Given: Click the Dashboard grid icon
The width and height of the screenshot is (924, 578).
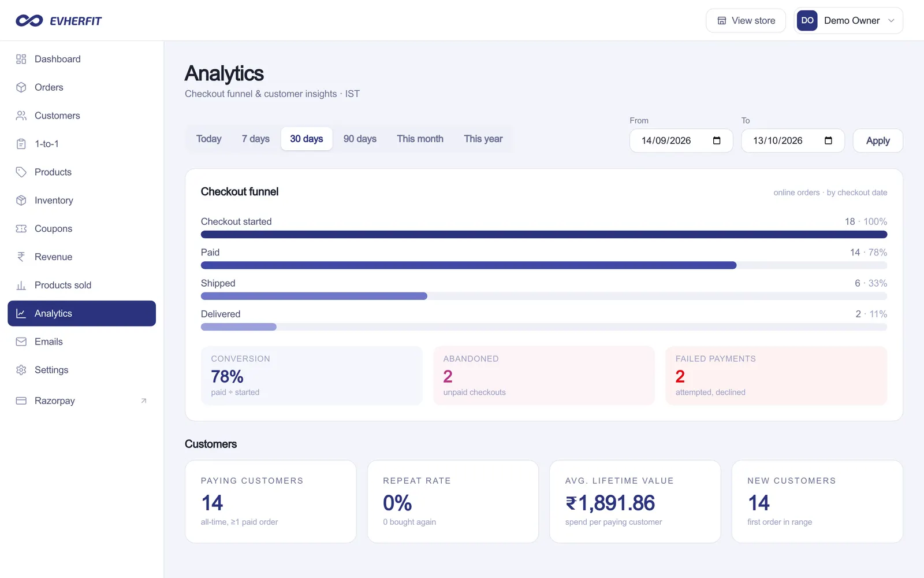Looking at the screenshot, I should (x=21, y=59).
